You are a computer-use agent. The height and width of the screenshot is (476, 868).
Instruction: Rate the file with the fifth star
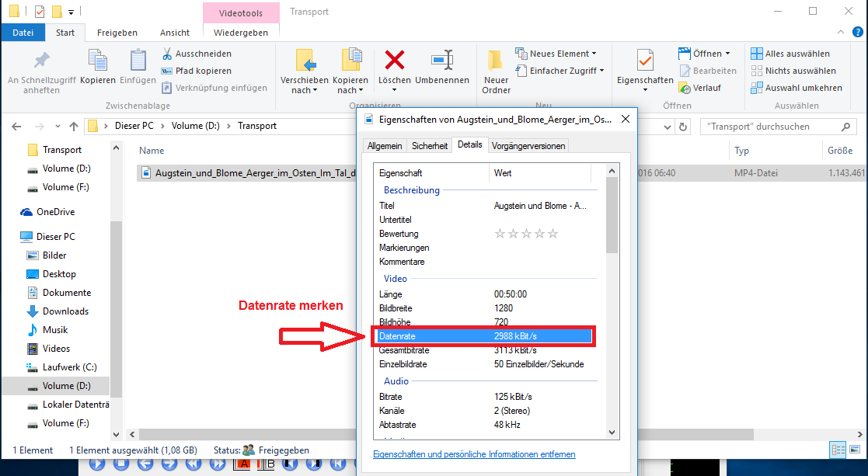pos(553,234)
